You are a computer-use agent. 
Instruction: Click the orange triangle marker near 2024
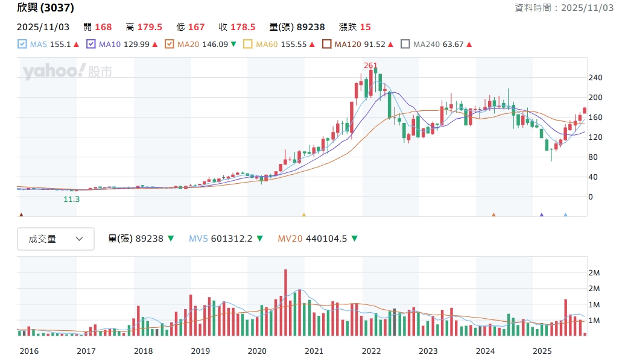pos(493,215)
